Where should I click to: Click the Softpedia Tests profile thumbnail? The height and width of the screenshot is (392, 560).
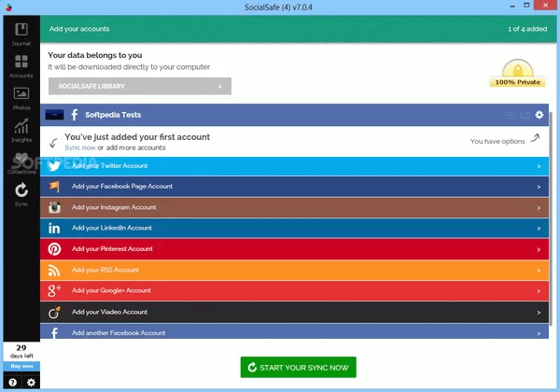click(55, 115)
